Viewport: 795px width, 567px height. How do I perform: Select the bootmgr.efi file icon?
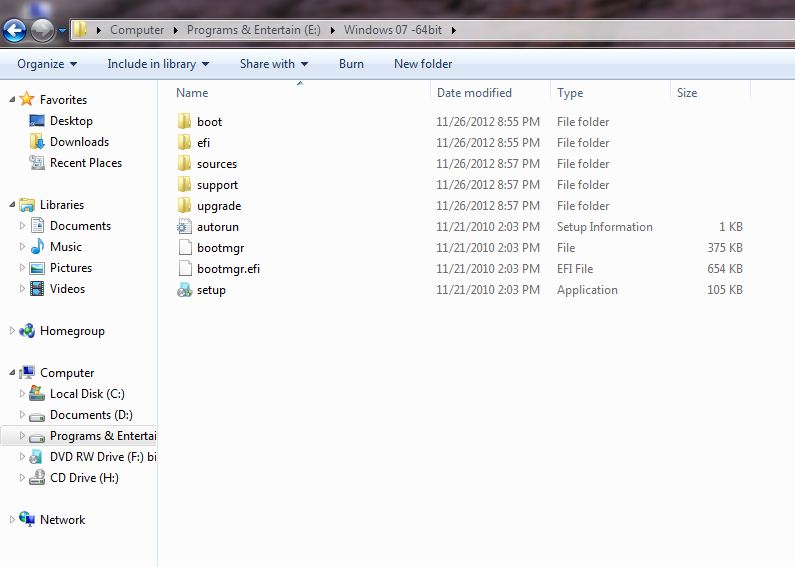coord(185,268)
